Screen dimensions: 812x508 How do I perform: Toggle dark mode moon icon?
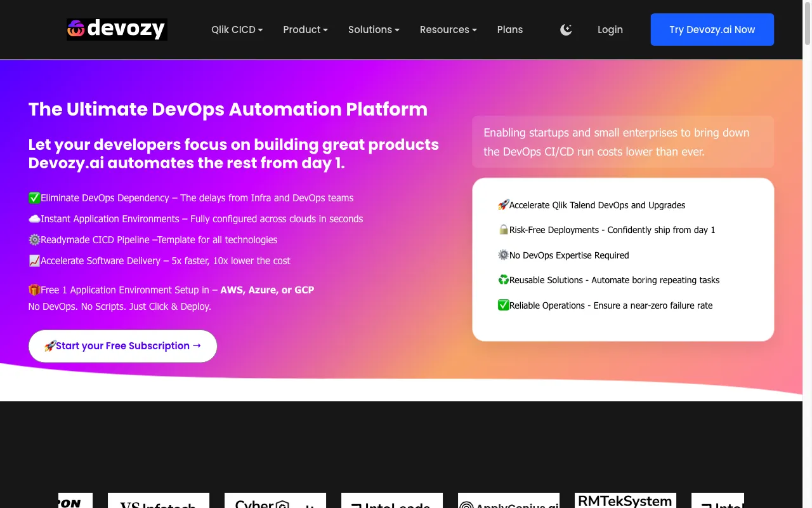point(566,29)
